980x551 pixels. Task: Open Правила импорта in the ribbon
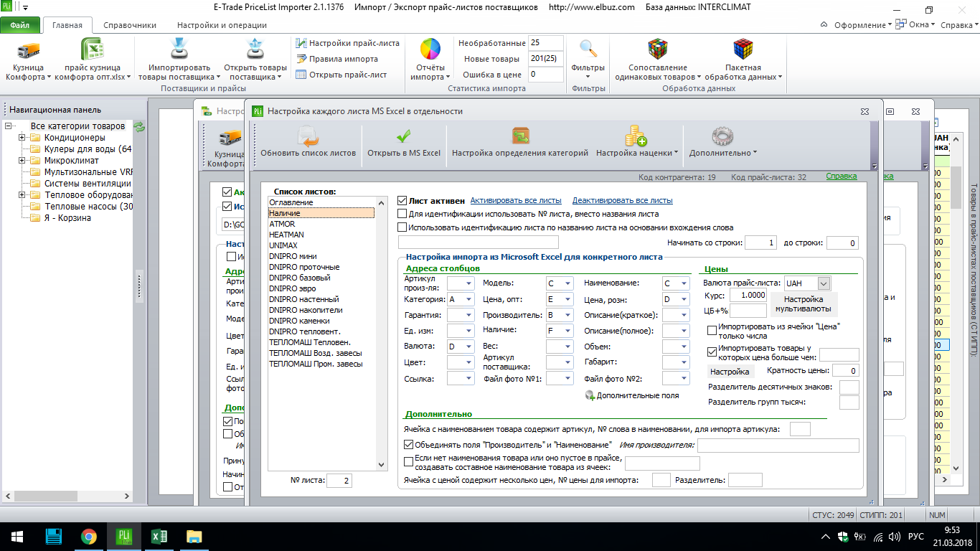337,59
